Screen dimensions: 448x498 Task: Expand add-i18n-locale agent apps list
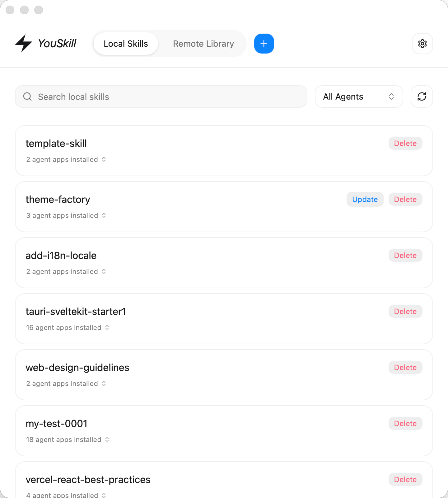(66, 271)
